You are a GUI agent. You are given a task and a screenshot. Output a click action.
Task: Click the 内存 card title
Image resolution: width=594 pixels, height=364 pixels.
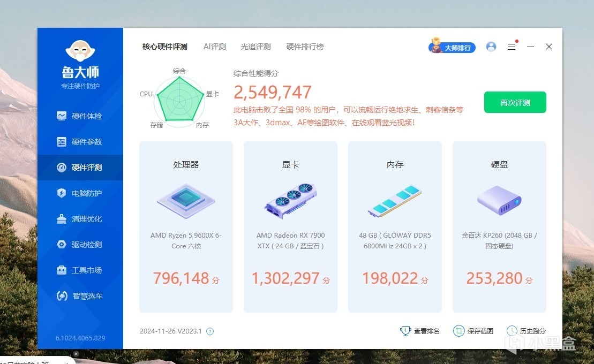click(x=395, y=165)
